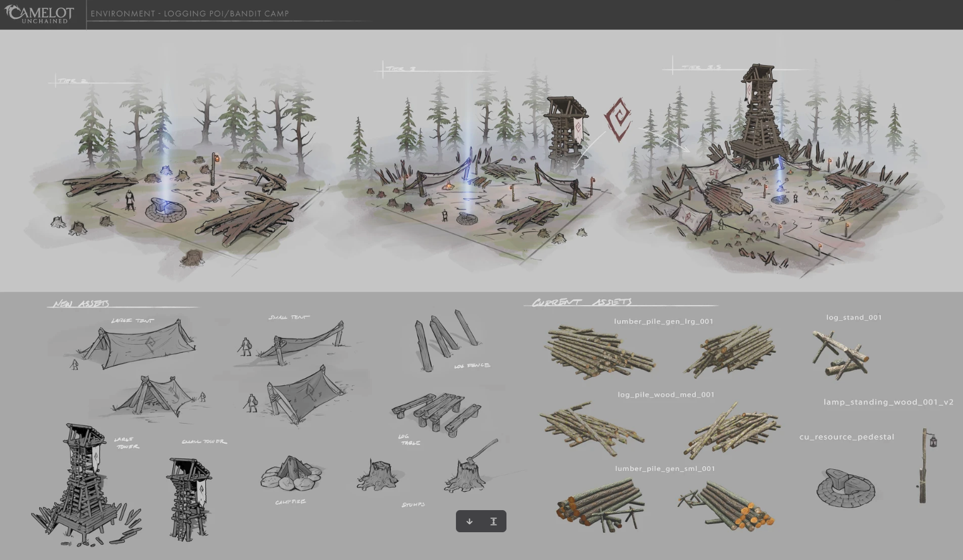Click the campfire sketch with stone ring
The image size is (963, 560).
291,474
